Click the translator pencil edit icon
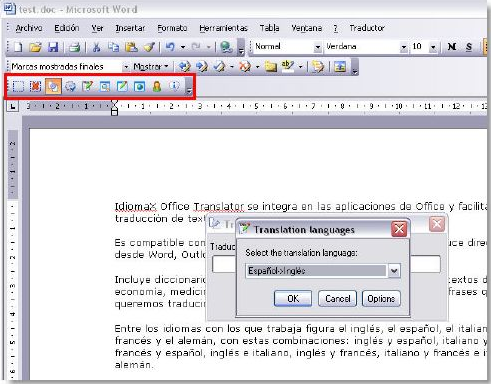491x384 pixels. tap(122, 87)
